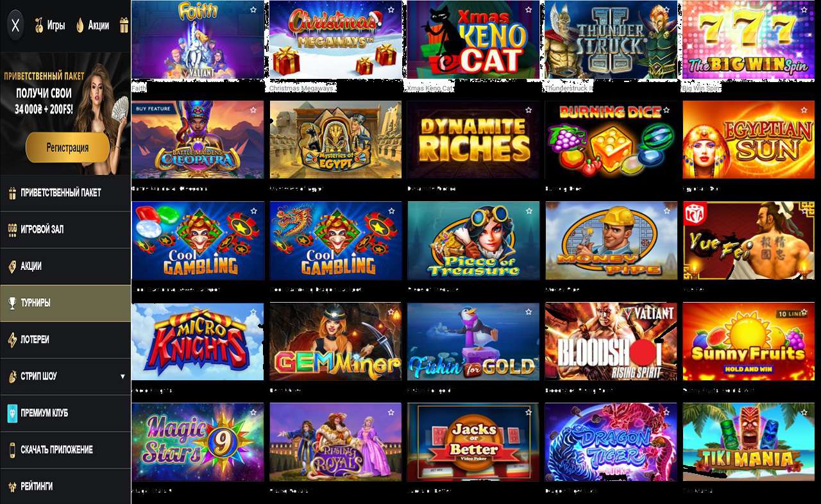The image size is (821, 504).
Task: Click the cherries icon next to Игры
Action: (x=39, y=26)
